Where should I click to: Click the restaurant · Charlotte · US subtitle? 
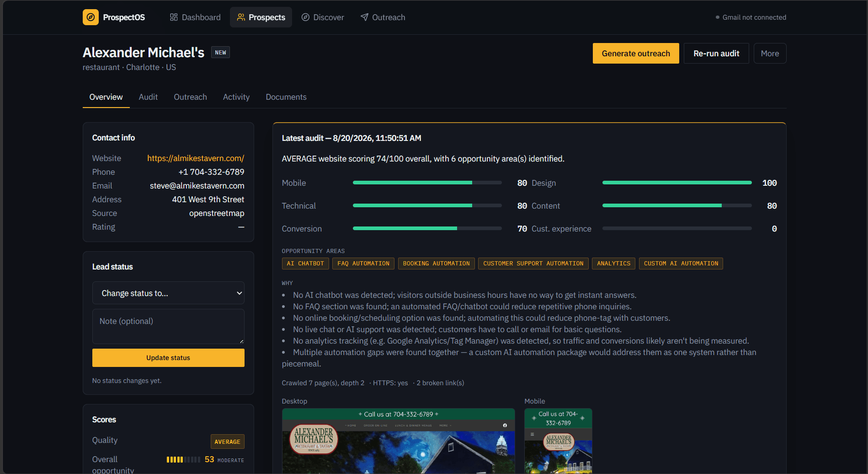(129, 67)
